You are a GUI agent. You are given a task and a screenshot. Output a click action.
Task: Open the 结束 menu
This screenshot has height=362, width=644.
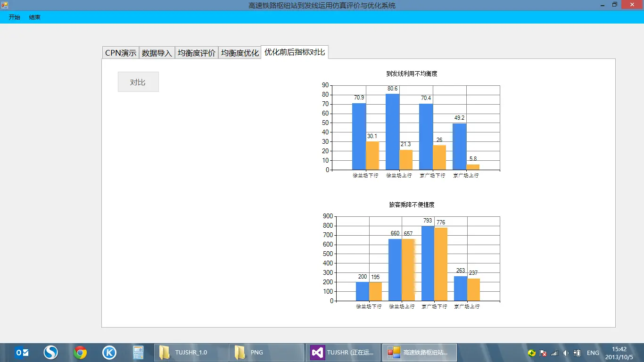coord(35,17)
